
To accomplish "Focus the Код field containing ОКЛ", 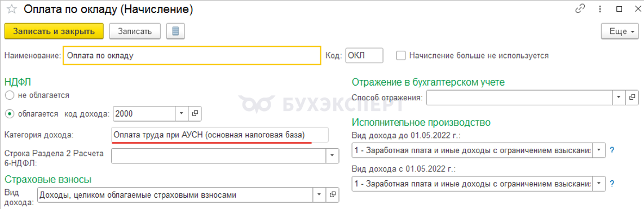I will [364, 55].
